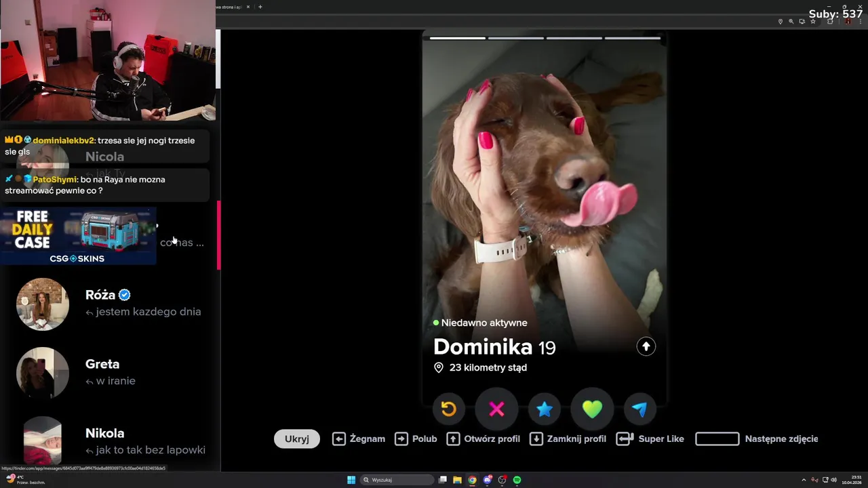Click the Free Daily Case CSG Skins banner
The height and width of the screenshot is (488, 868).
(x=78, y=236)
